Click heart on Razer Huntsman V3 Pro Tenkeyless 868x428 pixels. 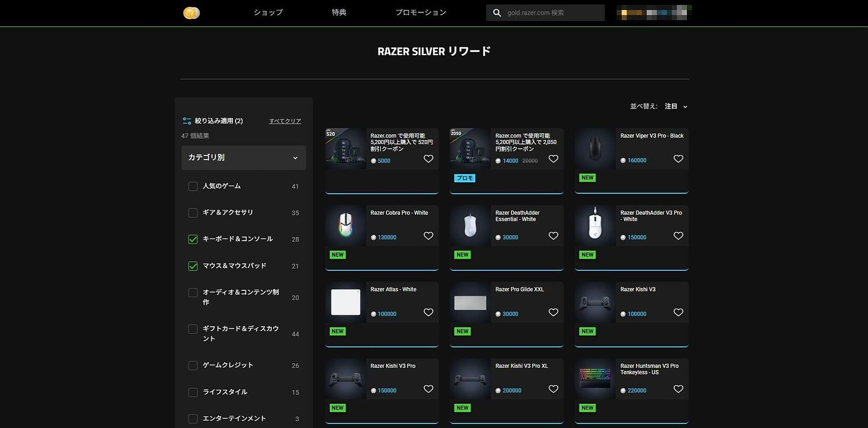pyautogui.click(x=678, y=389)
